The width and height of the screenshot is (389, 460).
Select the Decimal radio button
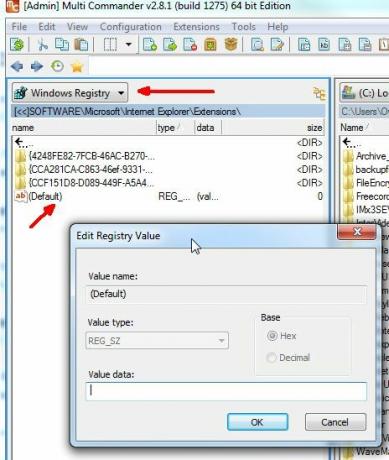[271, 358]
